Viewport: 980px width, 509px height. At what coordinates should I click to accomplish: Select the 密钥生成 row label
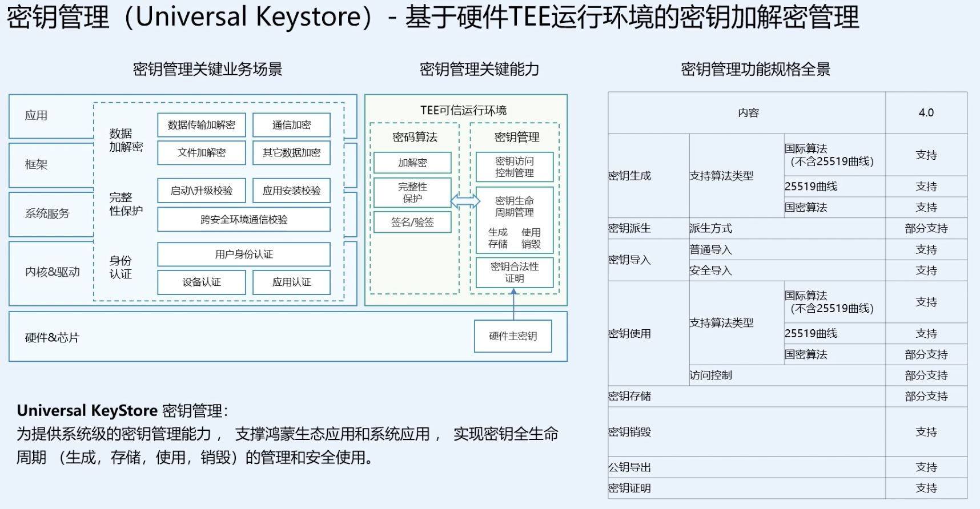coord(629,176)
